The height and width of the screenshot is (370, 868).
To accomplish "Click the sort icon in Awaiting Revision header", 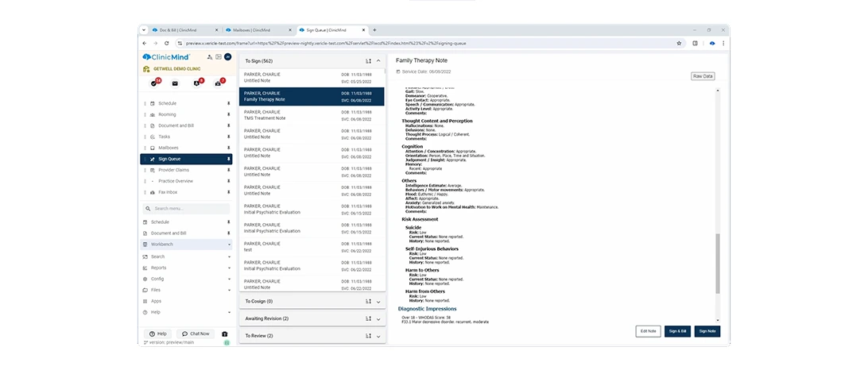I will (368, 318).
